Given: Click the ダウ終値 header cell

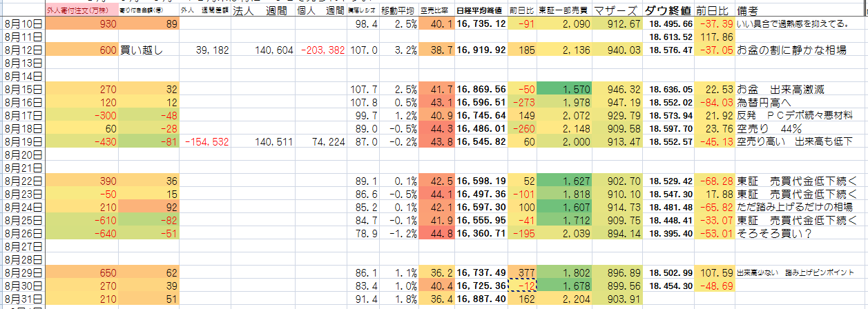Looking at the screenshot, I should [x=668, y=11].
